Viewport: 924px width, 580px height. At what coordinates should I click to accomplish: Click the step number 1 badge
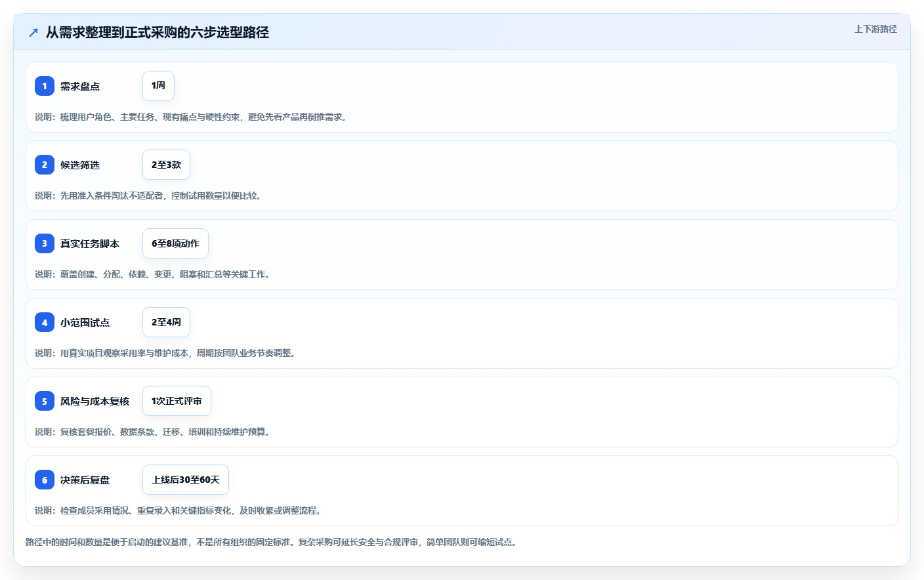tap(45, 86)
